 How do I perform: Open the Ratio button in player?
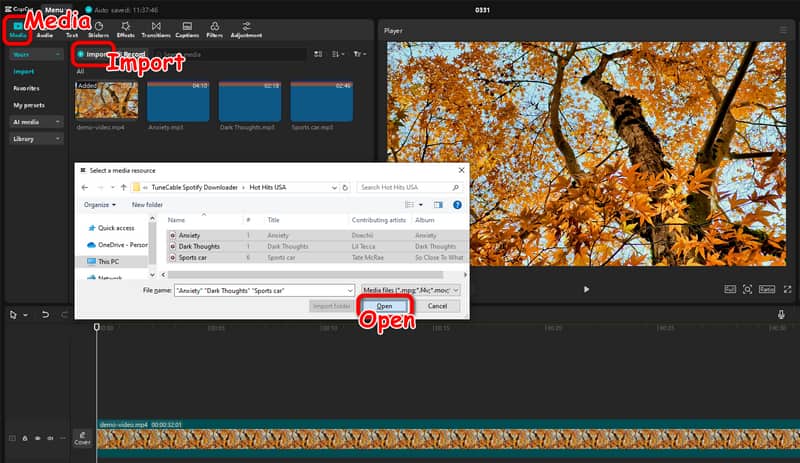tap(767, 289)
